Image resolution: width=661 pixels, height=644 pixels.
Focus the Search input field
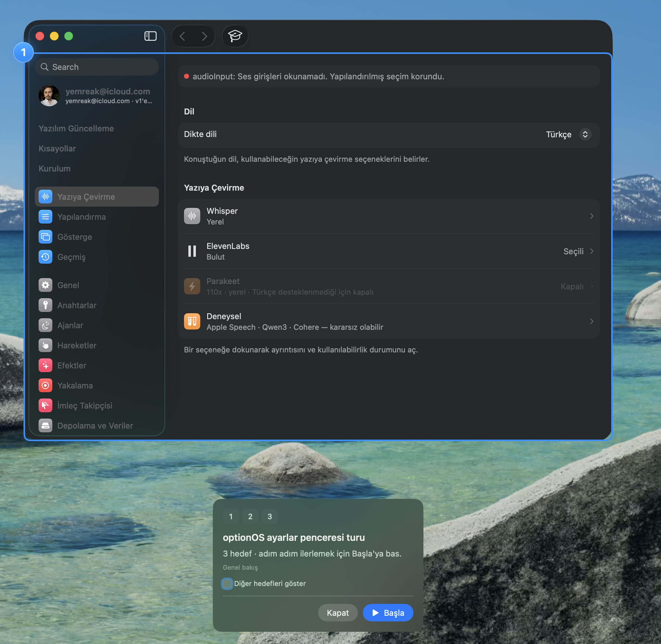point(97,67)
